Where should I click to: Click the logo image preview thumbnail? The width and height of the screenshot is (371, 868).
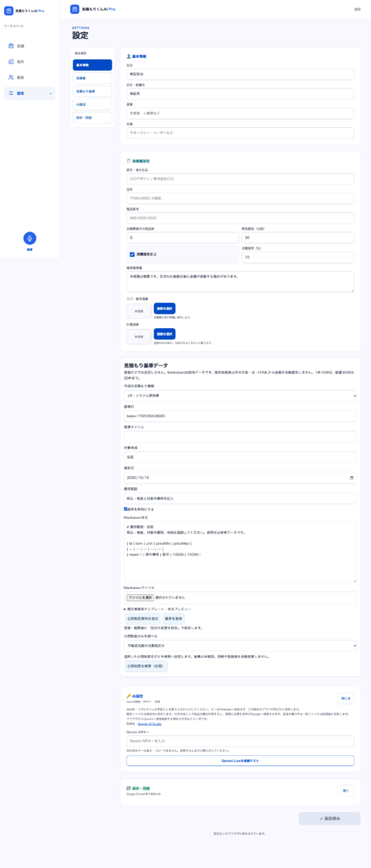click(139, 311)
